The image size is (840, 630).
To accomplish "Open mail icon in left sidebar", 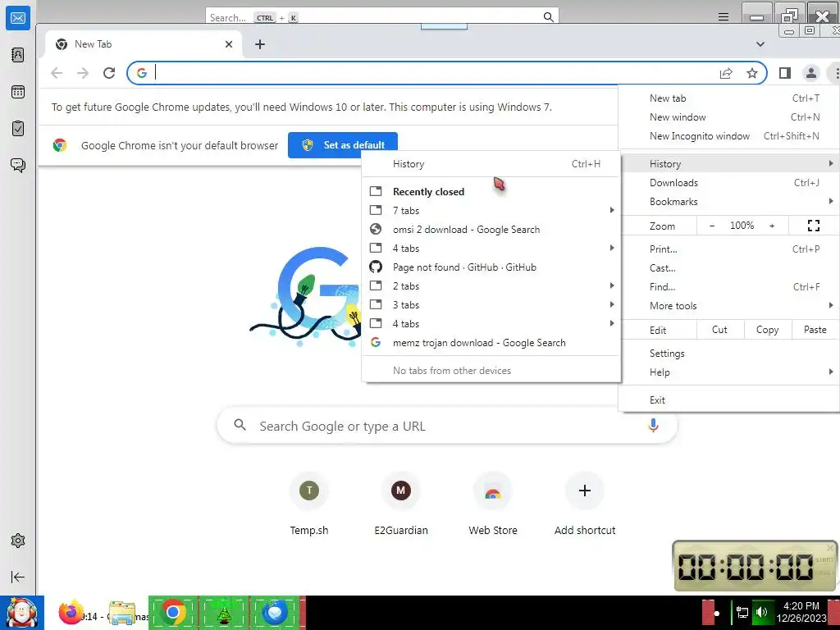I will (x=18, y=18).
